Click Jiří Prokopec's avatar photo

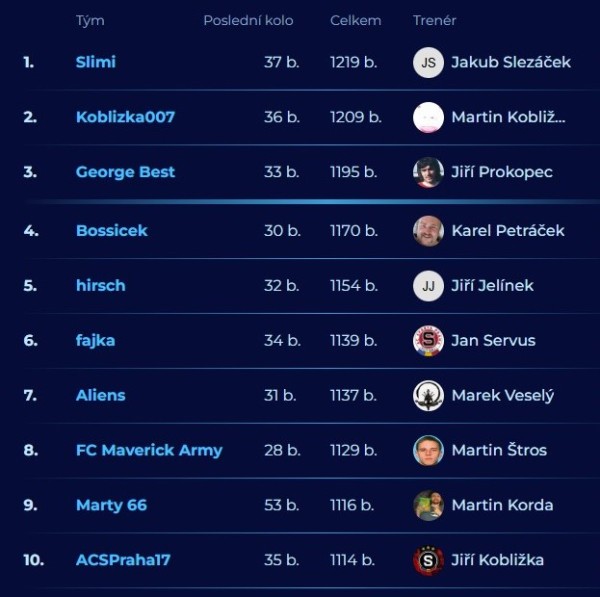point(428,172)
